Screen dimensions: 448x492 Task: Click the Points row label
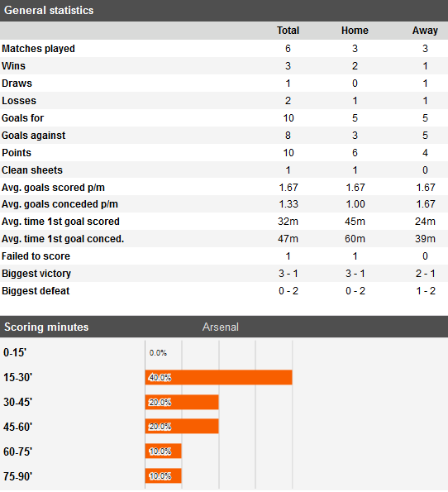[17, 153]
